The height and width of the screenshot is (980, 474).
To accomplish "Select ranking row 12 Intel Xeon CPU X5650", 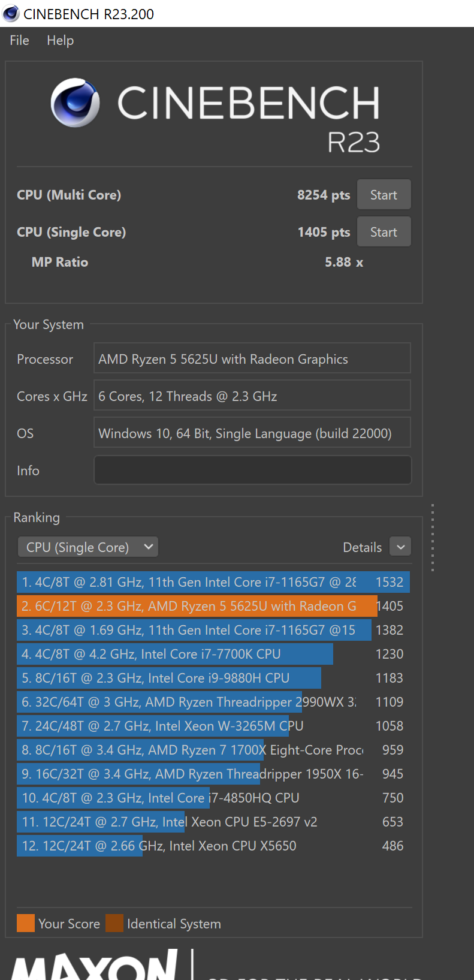I will tap(213, 846).
